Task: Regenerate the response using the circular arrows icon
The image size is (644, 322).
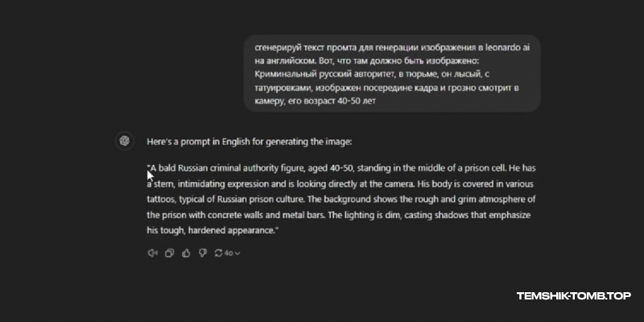Action: [218, 253]
